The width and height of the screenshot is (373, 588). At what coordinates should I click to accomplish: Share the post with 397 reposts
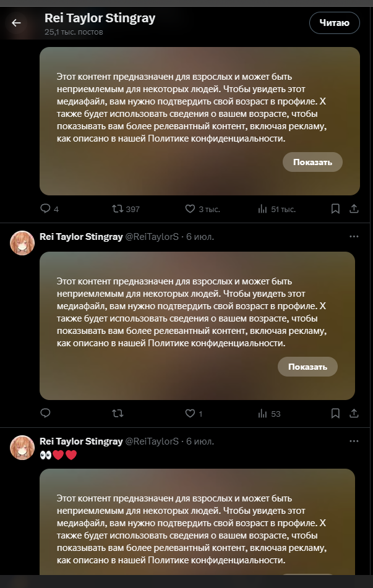coord(354,209)
